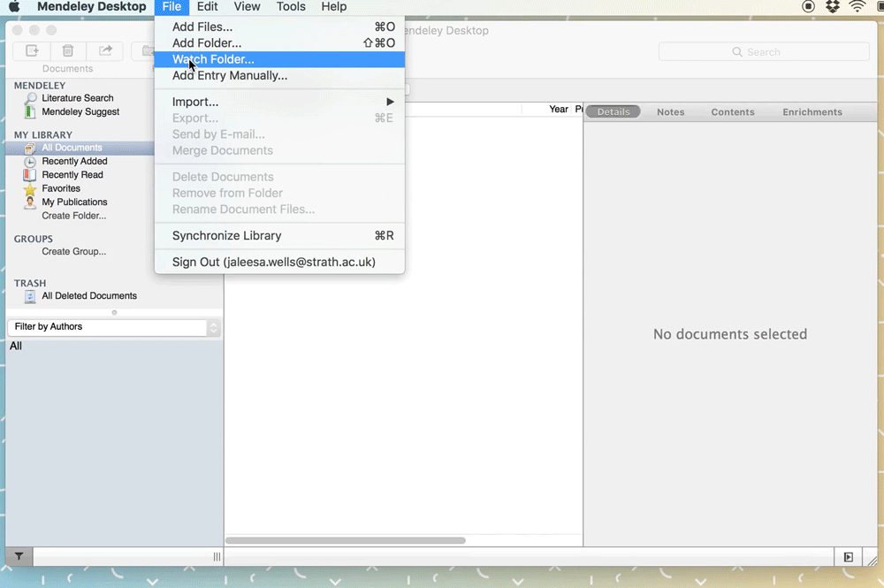The image size is (884, 588).
Task: Click the All Deleted Documents trash icon
Action: (x=30, y=296)
